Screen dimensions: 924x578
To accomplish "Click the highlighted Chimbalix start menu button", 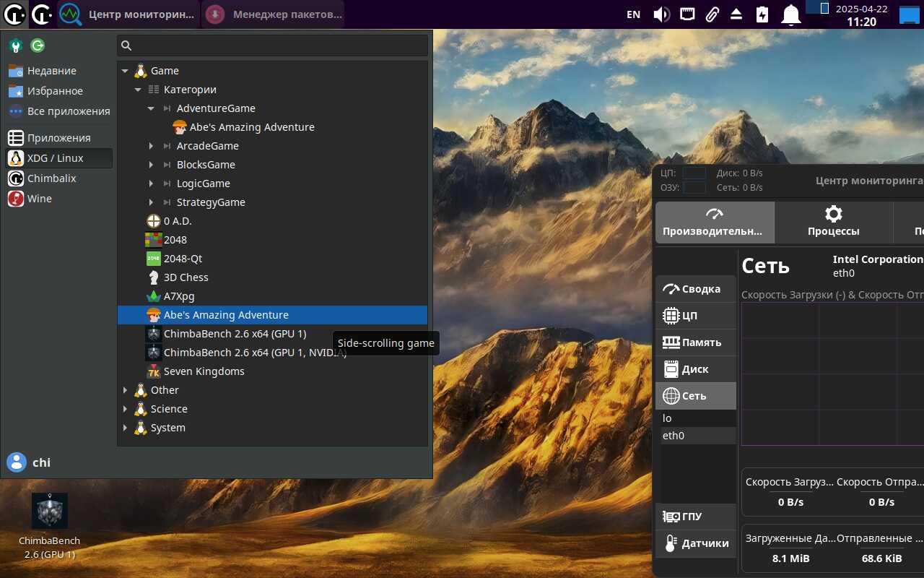I will point(14,14).
